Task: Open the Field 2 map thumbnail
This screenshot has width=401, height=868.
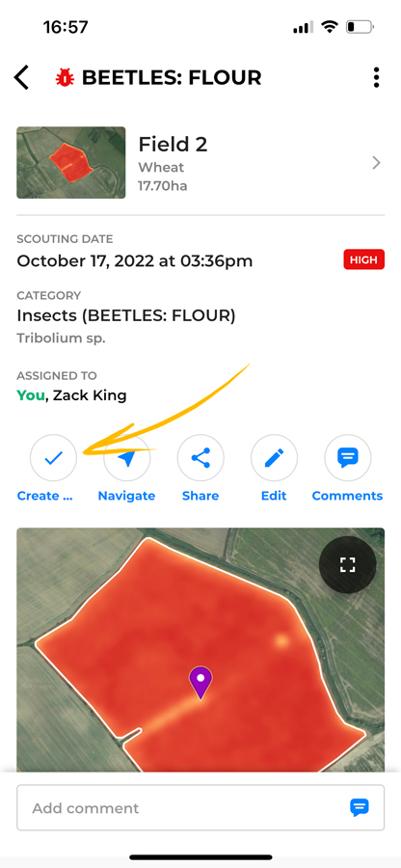Action: 70,163
